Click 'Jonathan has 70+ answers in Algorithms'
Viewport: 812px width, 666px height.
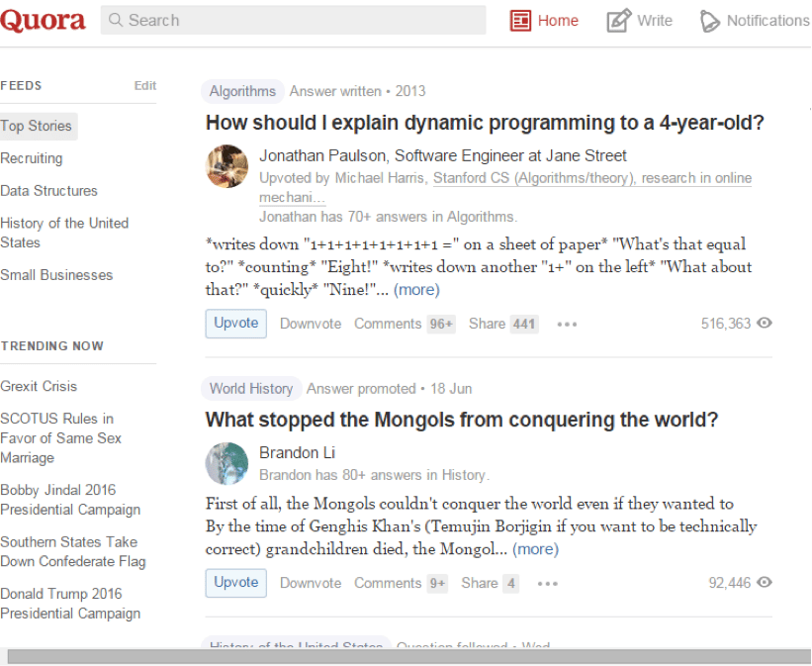pos(389,217)
